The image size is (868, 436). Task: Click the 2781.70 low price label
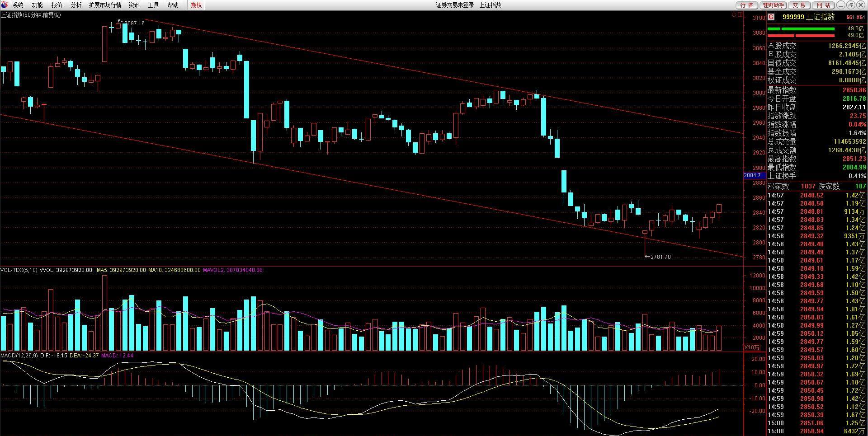(660, 257)
